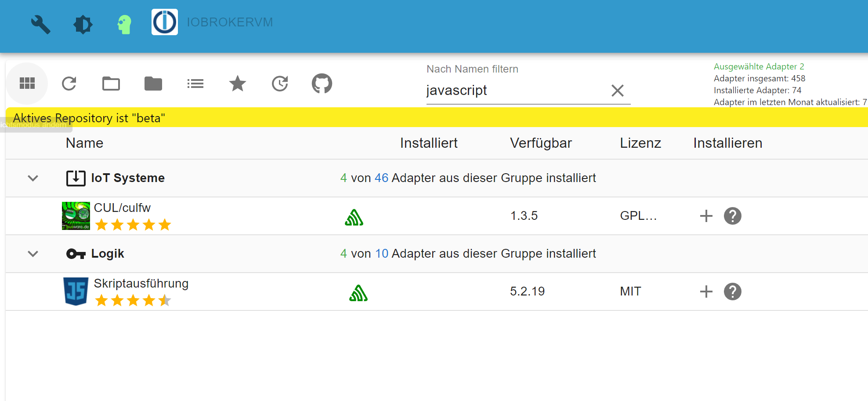Expand all groups with filled folder icon
868x401 pixels.
tap(153, 83)
